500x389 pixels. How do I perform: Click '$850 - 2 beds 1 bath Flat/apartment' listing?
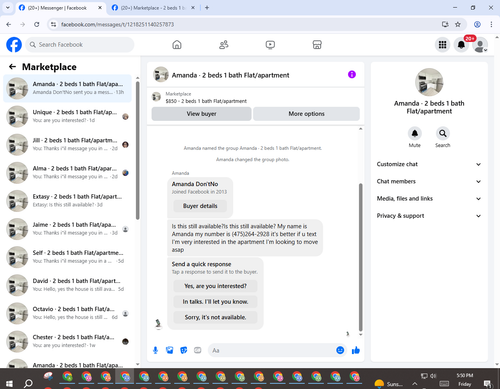(x=206, y=101)
